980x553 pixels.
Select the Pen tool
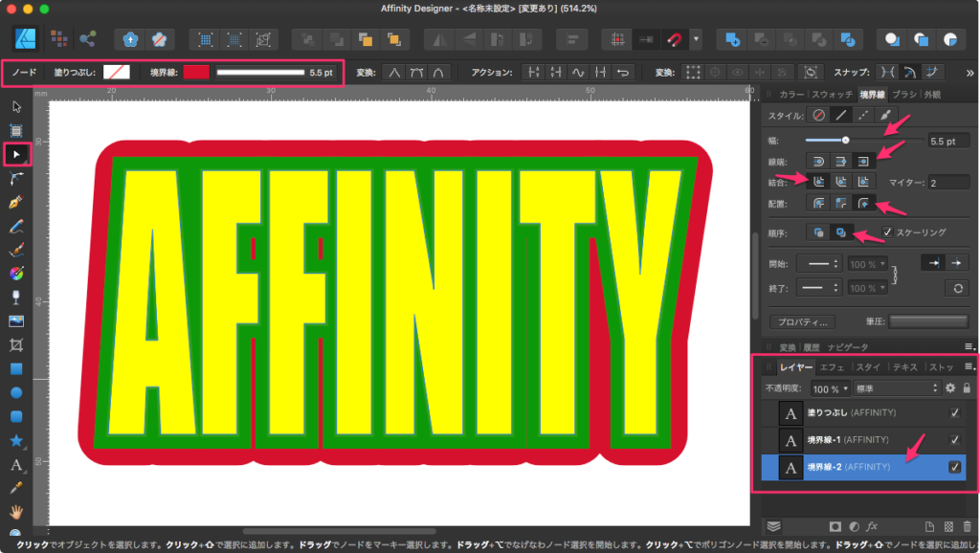16,203
